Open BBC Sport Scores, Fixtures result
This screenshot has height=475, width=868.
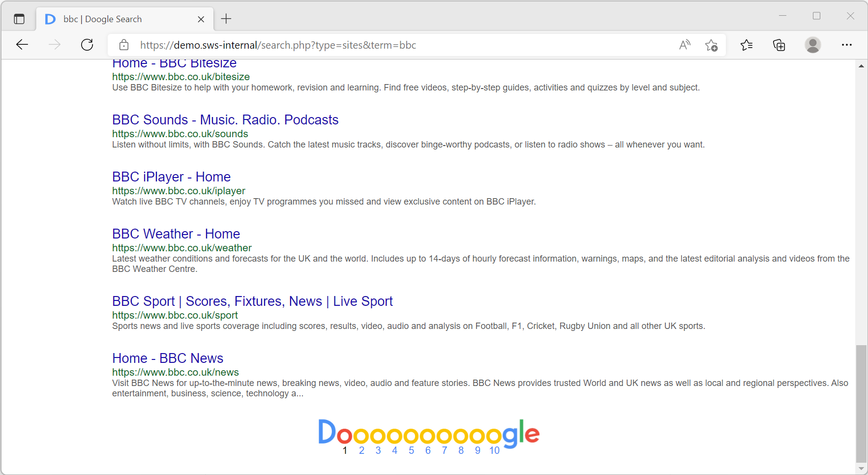pos(252,301)
